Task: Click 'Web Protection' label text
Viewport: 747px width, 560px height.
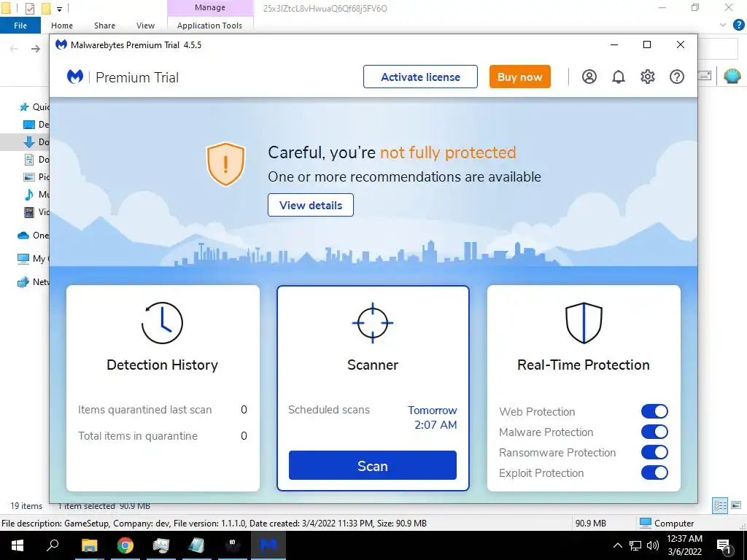Action: [x=537, y=411]
